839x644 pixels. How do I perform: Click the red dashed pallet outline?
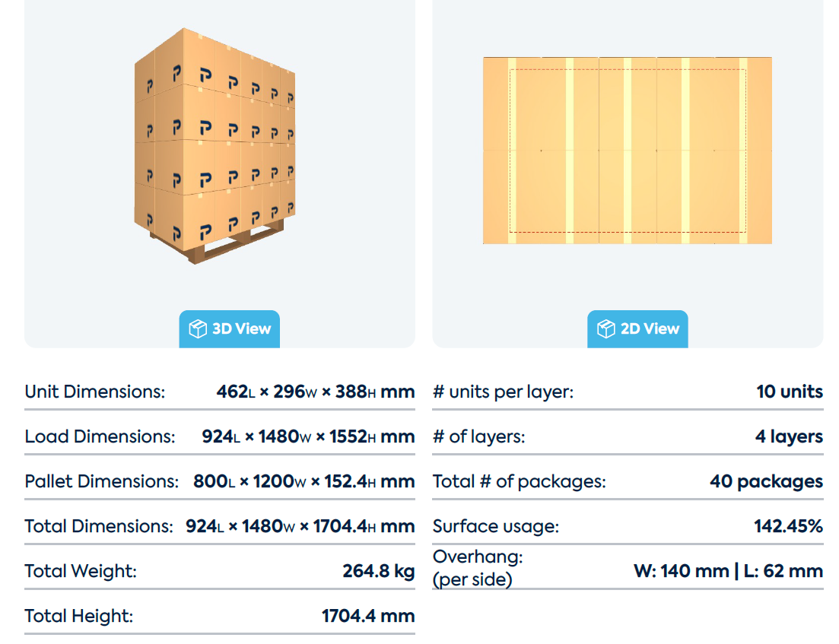coord(628,151)
